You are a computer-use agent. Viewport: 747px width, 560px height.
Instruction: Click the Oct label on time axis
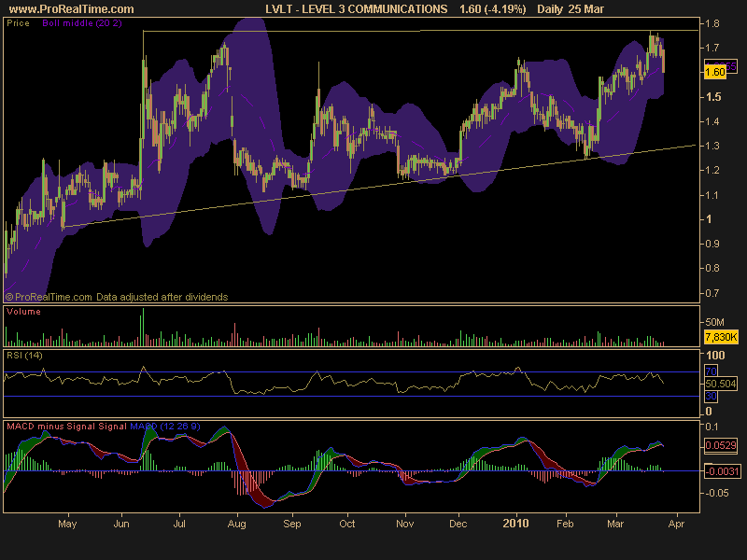tap(347, 524)
